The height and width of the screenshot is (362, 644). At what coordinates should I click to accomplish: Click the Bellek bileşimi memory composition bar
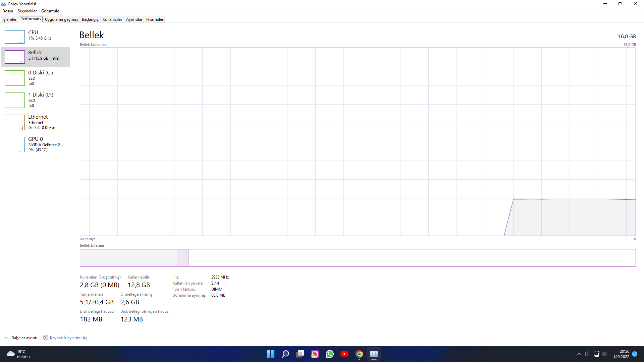click(358, 258)
